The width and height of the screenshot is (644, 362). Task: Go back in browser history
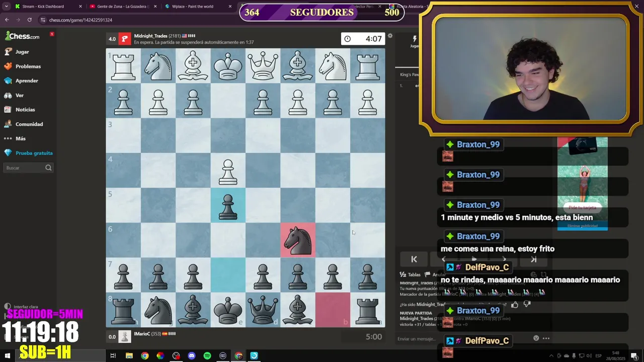[x=7, y=20]
